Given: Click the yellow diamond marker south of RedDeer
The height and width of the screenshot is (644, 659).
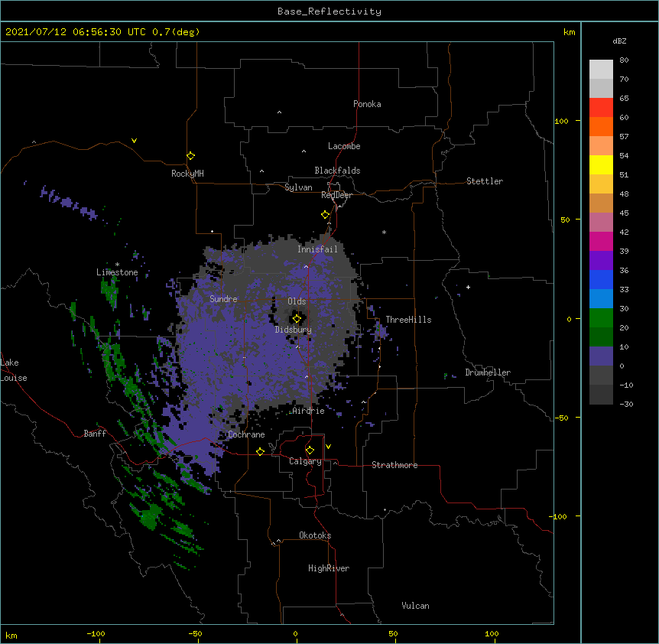Looking at the screenshot, I should click(x=325, y=215).
